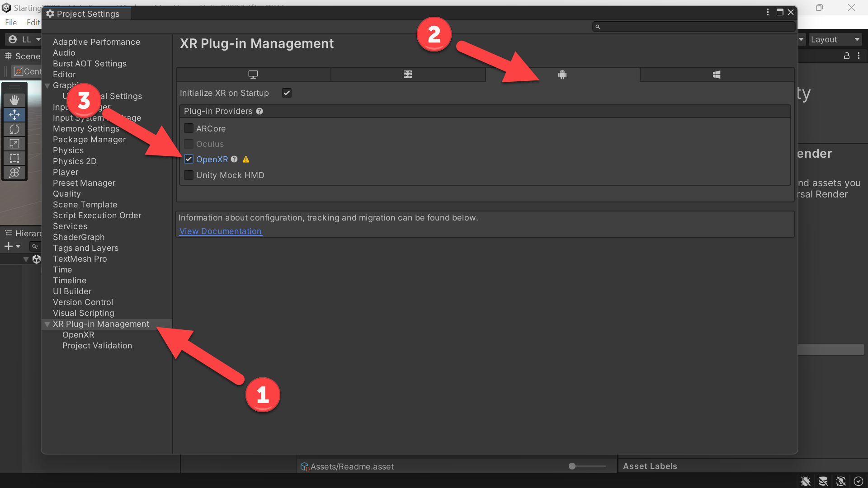Switch to the Android platform tab

tap(562, 75)
